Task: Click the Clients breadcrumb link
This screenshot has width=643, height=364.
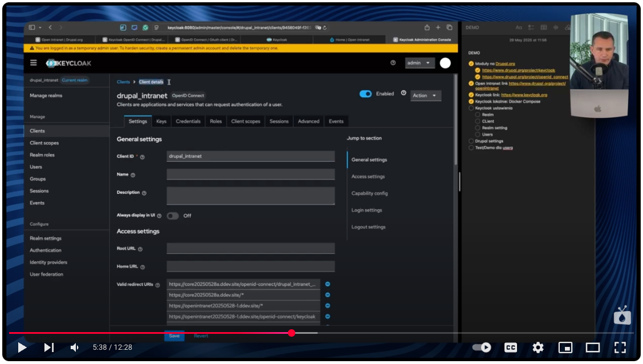Action: coord(123,82)
